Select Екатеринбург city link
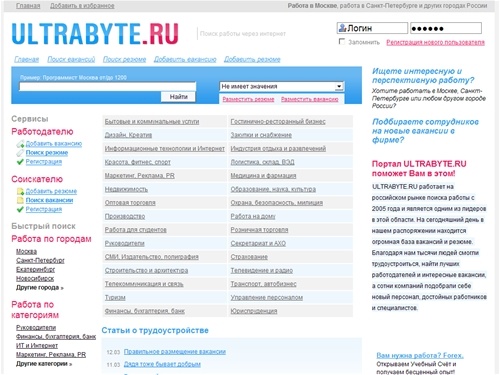This screenshot has width=500, height=375. (35, 269)
